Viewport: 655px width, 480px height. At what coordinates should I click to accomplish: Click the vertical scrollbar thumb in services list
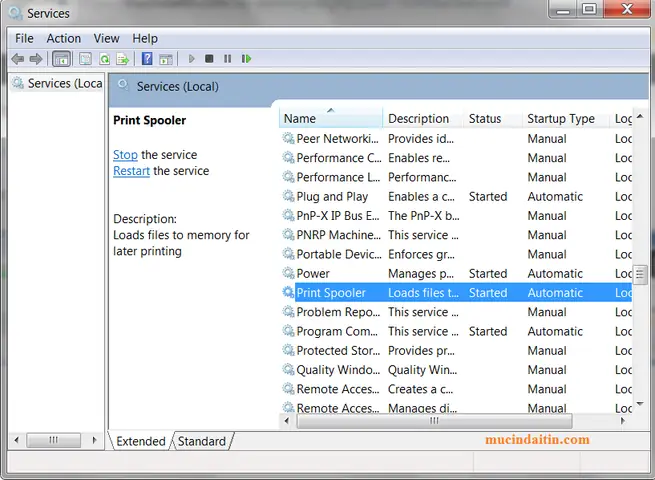click(640, 274)
